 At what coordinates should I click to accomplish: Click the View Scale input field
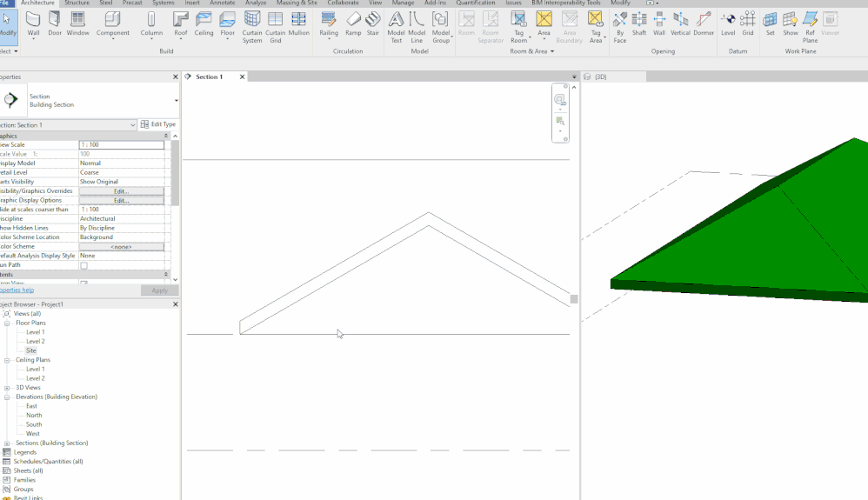point(121,144)
